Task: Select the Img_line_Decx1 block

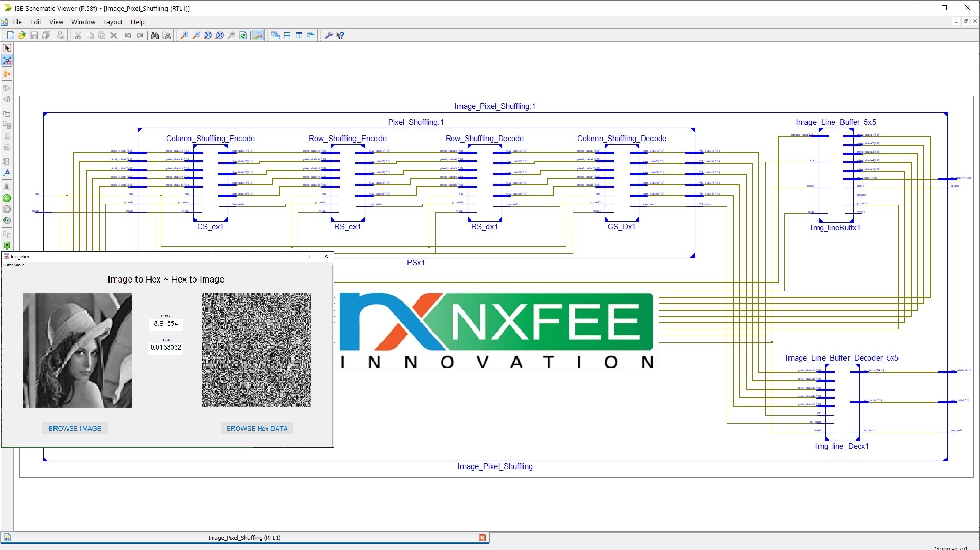Action: (842, 402)
